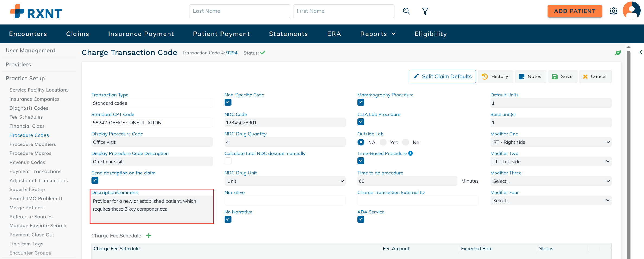Collapse the right side panel arrow
The height and width of the screenshot is (259, 644).
pyautogui.click(x=641, y=52)
